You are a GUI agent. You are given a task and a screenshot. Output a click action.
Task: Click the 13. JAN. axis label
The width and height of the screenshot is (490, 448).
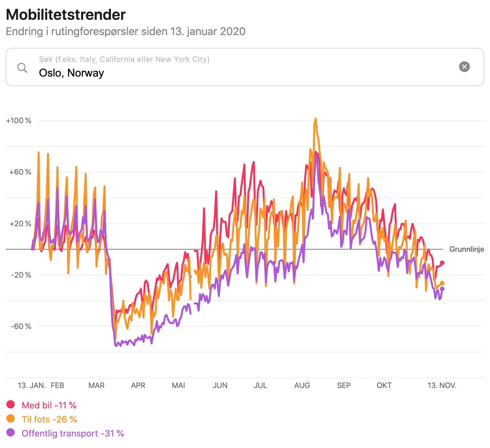[32, 385]
